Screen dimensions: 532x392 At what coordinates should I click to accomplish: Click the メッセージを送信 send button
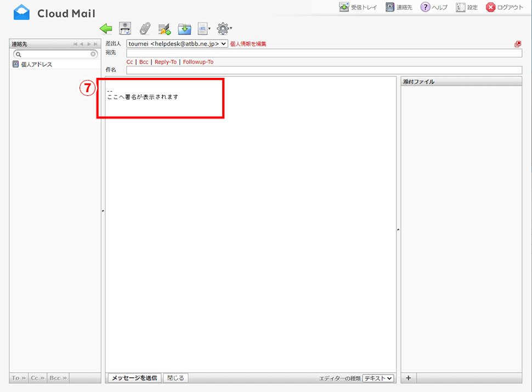click(x=134, y=378)
